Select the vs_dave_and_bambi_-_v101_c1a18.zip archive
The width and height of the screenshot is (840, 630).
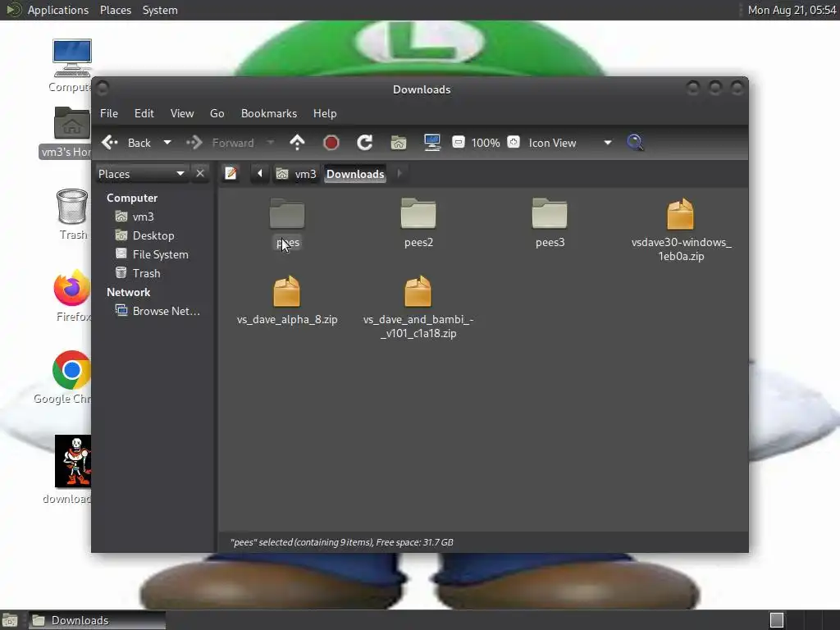coord(418,308)
